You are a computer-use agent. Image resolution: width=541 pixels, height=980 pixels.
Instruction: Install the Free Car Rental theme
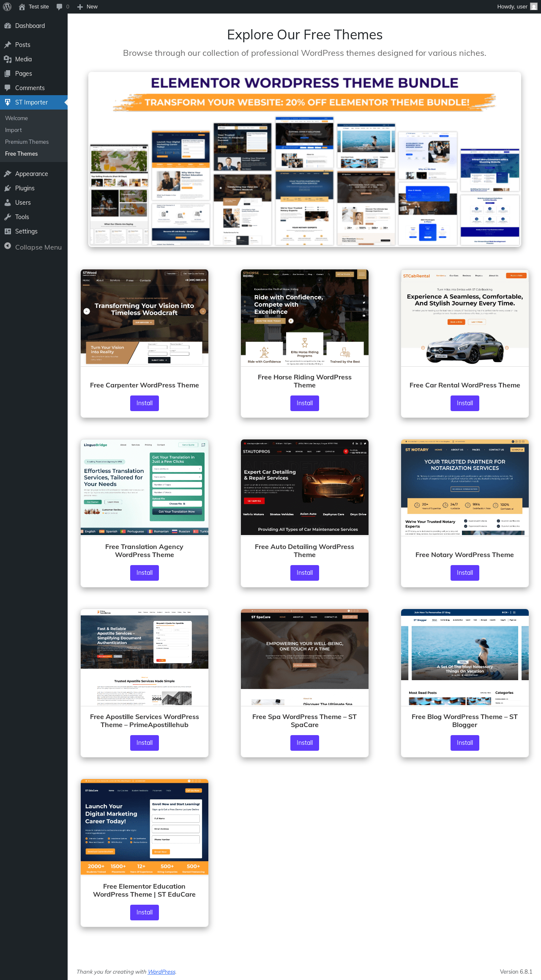tap(465, 403)
